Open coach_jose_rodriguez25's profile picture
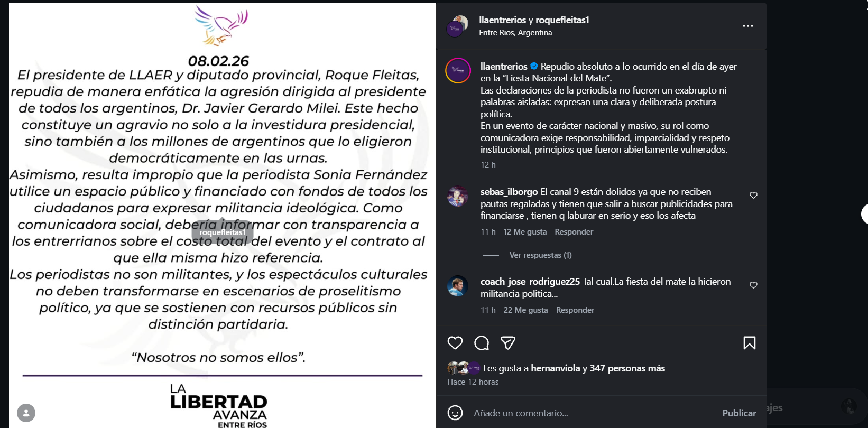This screenshot has width=868, height=428. 458,286
